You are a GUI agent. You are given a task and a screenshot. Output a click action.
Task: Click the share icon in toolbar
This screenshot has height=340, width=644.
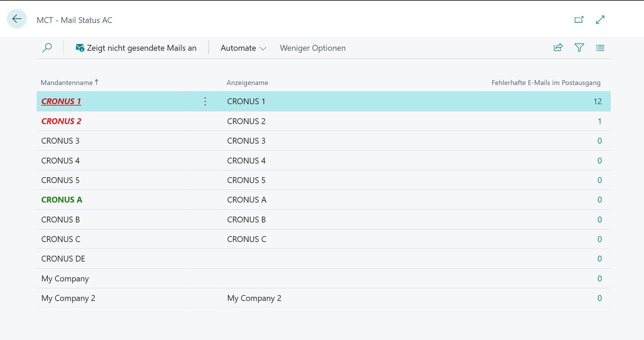[x=558, y=48]
